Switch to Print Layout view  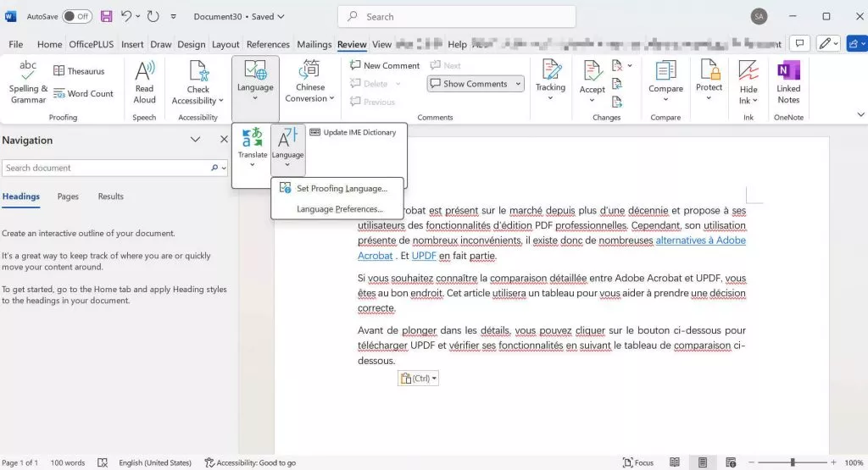point(703,462)
